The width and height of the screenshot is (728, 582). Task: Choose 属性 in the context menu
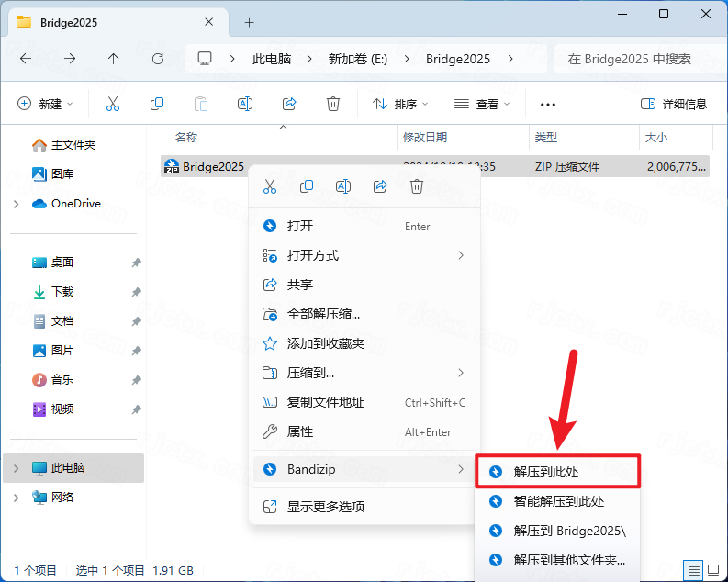point(364,431)
